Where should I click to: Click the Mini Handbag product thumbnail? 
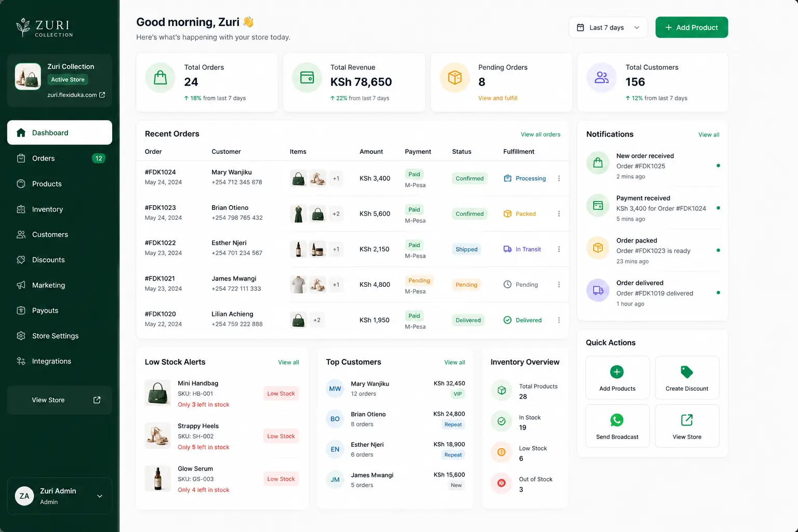coord(158,392)
